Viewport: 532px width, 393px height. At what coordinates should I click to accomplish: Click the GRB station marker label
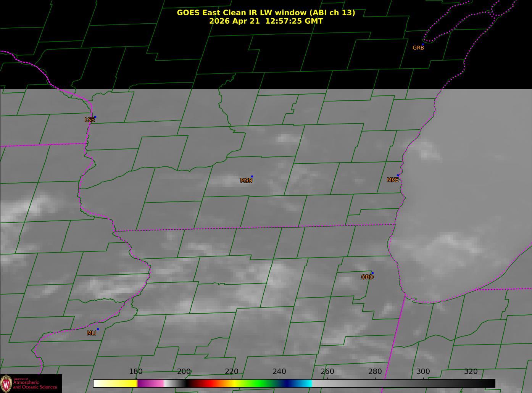pyautogui.click(x=418, y=48)
